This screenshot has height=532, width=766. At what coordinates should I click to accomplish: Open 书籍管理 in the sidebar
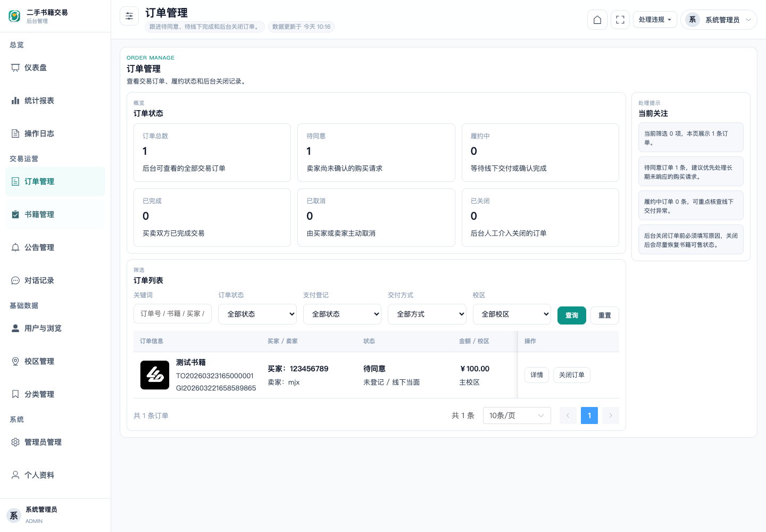[55, 214]
